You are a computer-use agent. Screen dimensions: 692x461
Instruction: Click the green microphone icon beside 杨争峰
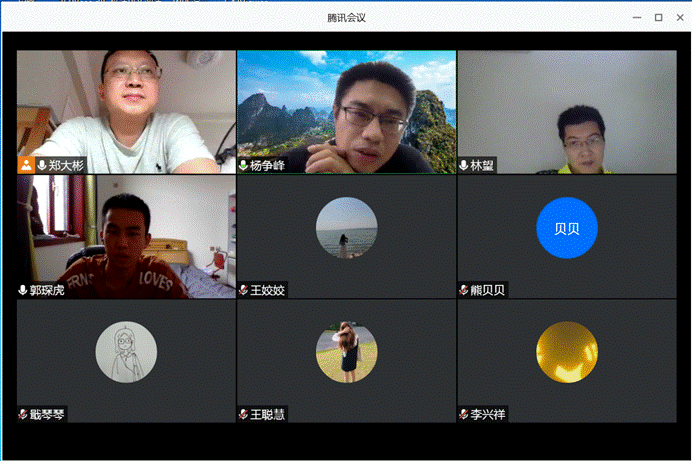pos(243,165)
